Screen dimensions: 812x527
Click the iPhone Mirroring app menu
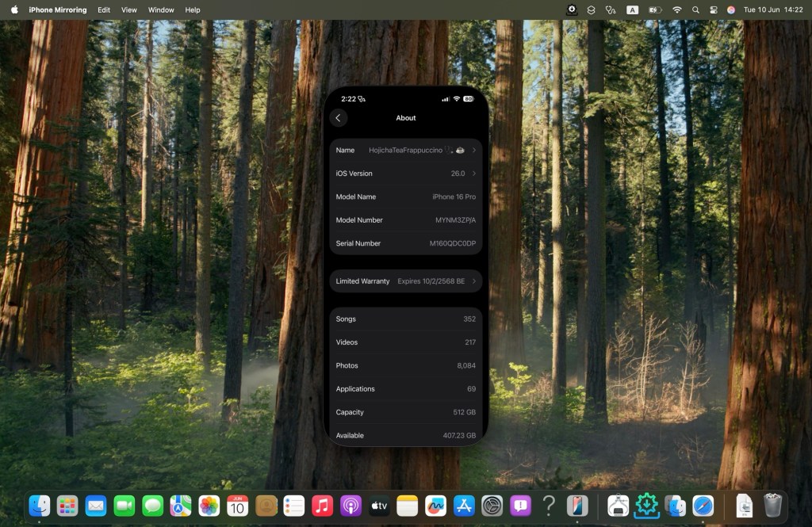click(x=58, y=10)
